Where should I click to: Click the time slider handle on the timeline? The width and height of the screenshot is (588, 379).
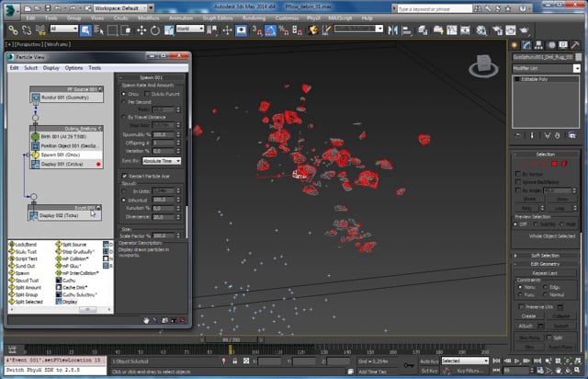[x=231, y=339]
